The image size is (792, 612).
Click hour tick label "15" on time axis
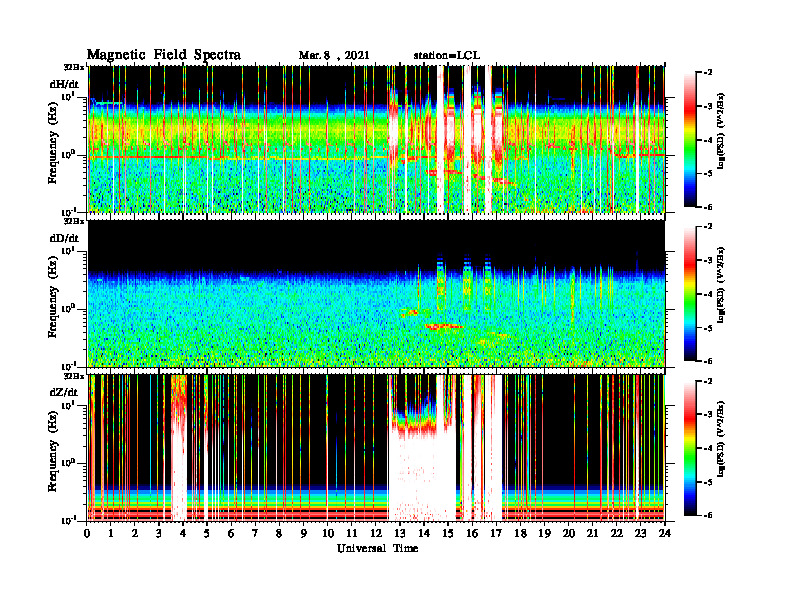point(448,533)
